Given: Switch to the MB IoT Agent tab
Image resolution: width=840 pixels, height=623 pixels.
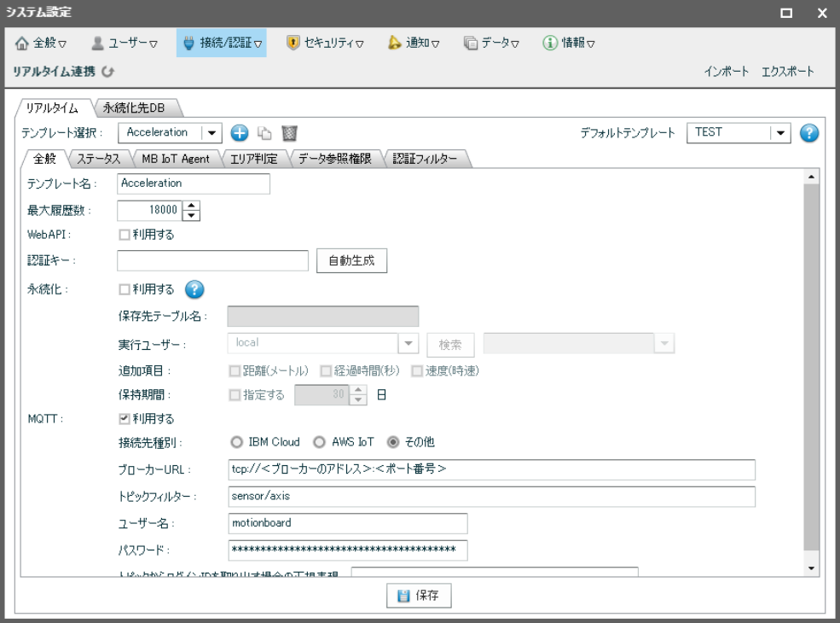Looking at the screenshot, I should (x=176, y=159).
